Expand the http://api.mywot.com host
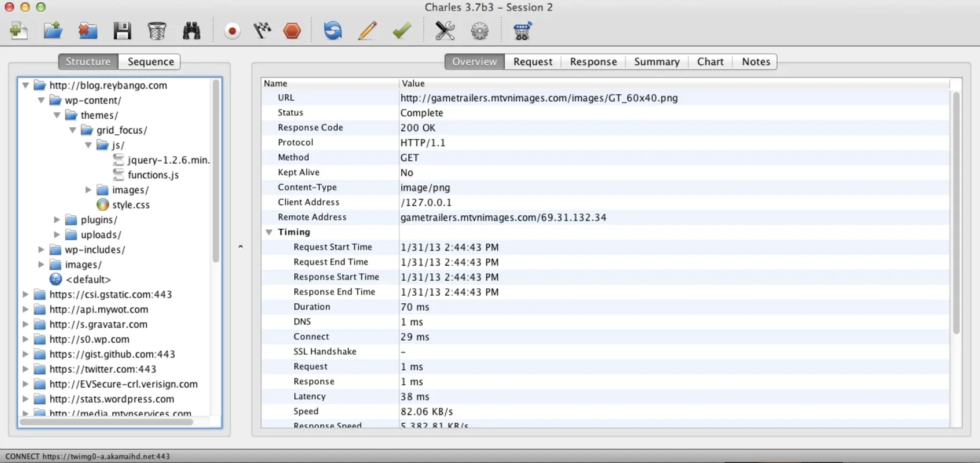 click(x=25, y=310)
